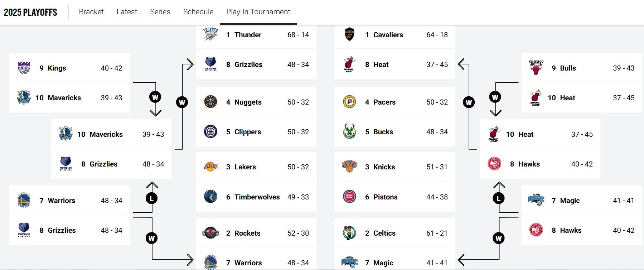
Task: Click the Houston Rockets logo
Action: 210,233
